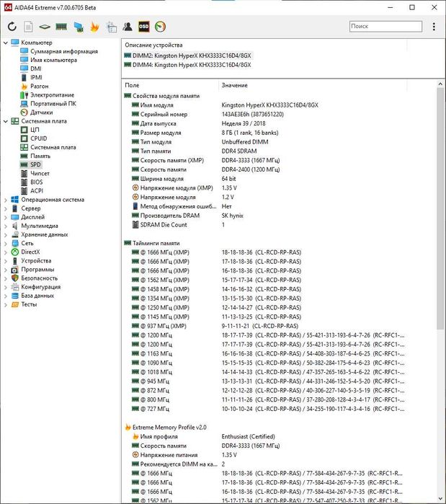The image size is (446, 504).
Task: Expand the DirectX node
Action: click(6, 252)
